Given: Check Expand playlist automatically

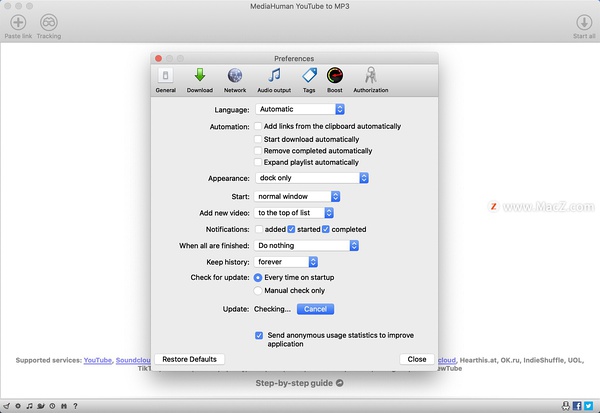Looking at the screenshot, I should [258, 162].
